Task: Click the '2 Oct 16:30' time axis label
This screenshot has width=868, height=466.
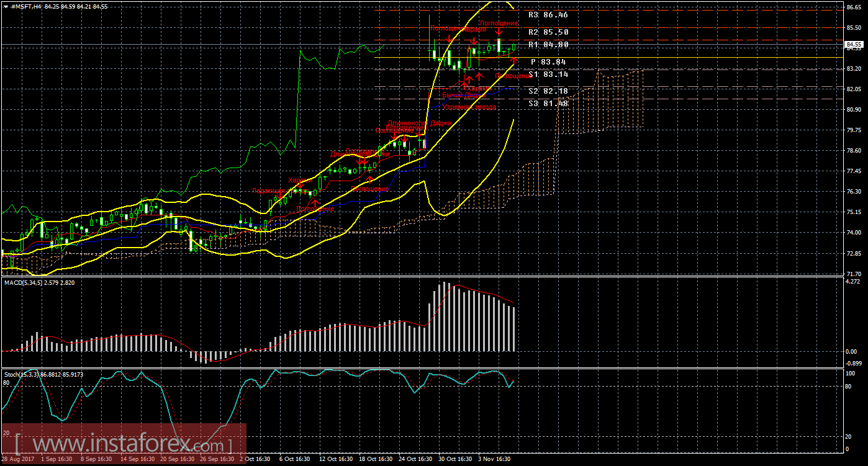Action: 255,460
